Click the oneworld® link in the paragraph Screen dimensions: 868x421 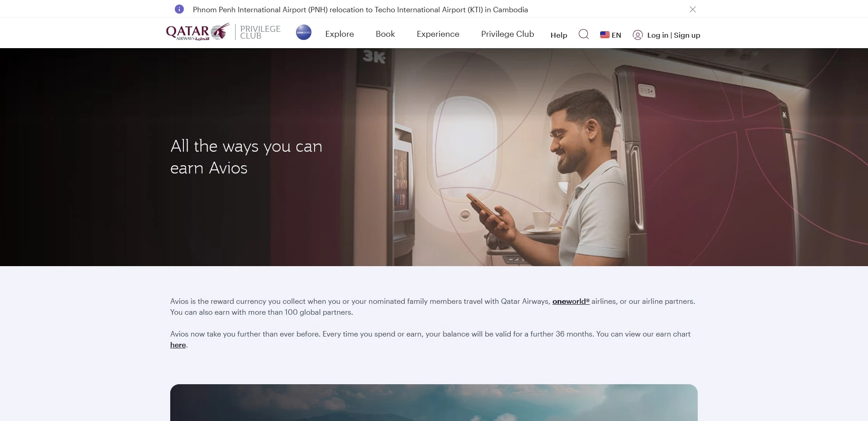[x=570, y=301]
